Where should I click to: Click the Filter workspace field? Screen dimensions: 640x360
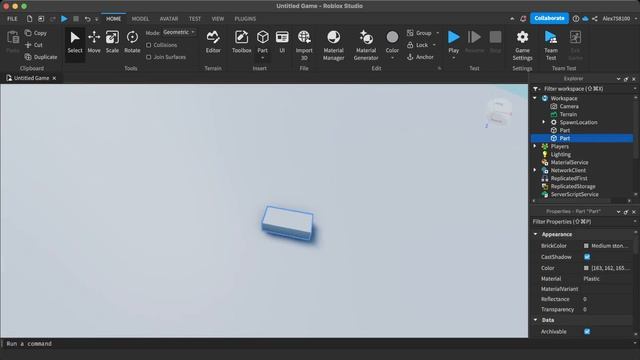583,89
